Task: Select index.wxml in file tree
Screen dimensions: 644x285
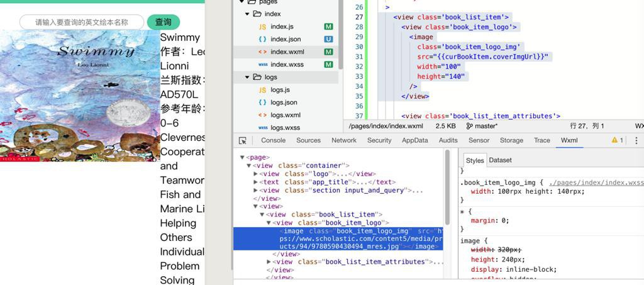Action: point(286,52)
